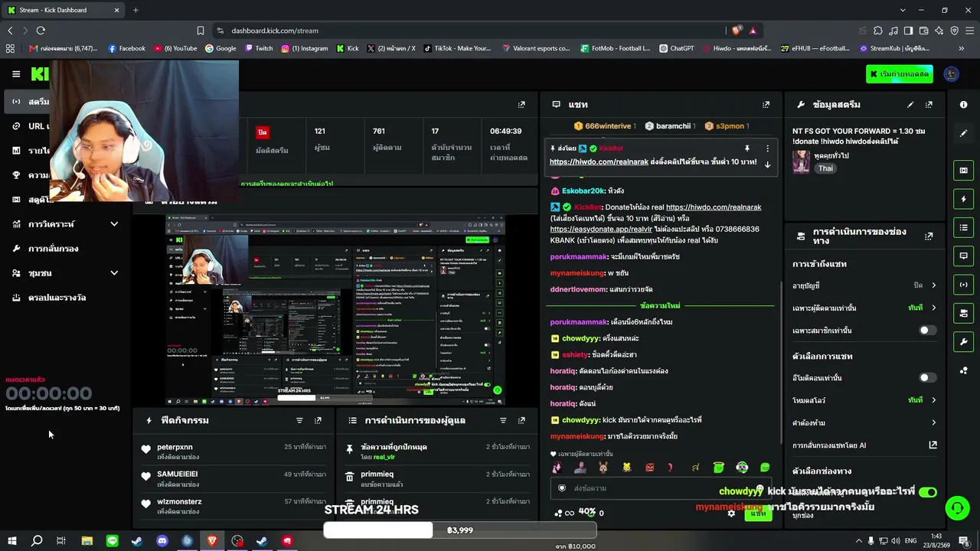Viewport: 980px width, 551px height.
Task: Toggle the subscribers-only chat switch
Action: click(927, 331)
